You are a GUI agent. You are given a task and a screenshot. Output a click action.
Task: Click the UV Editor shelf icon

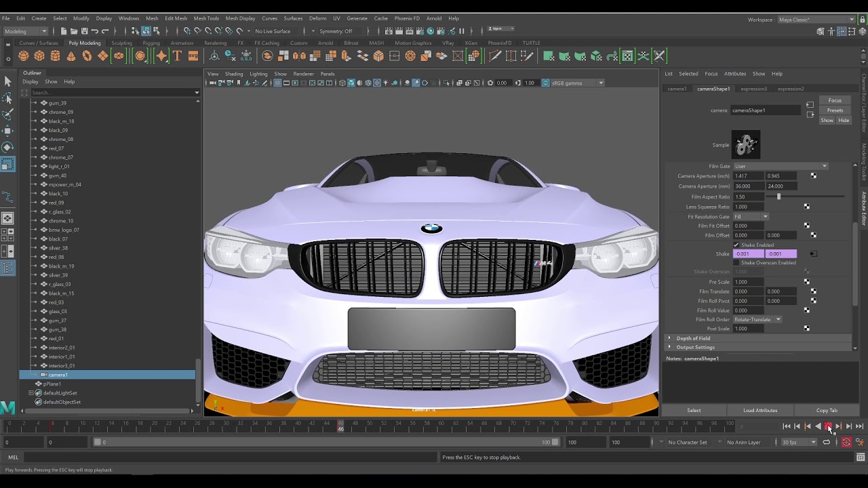629,56
